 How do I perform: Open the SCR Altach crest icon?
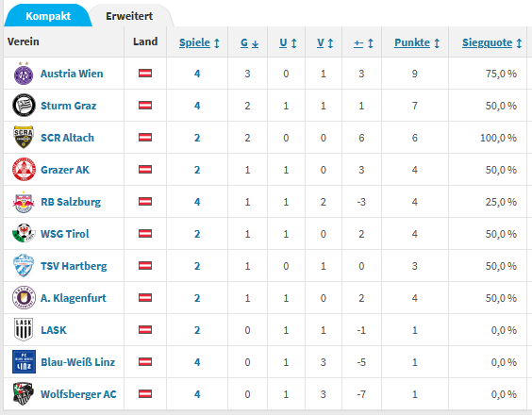point(24,138)
